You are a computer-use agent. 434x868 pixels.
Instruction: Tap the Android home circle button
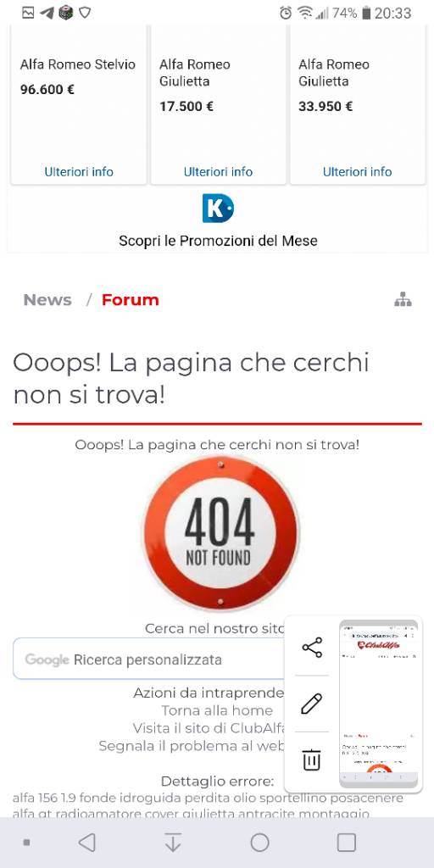[259, 843]
